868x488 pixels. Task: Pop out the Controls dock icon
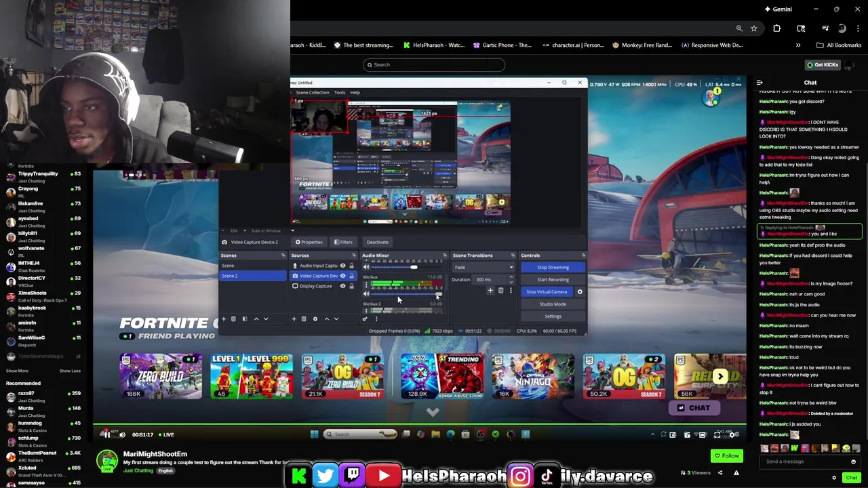583,256
